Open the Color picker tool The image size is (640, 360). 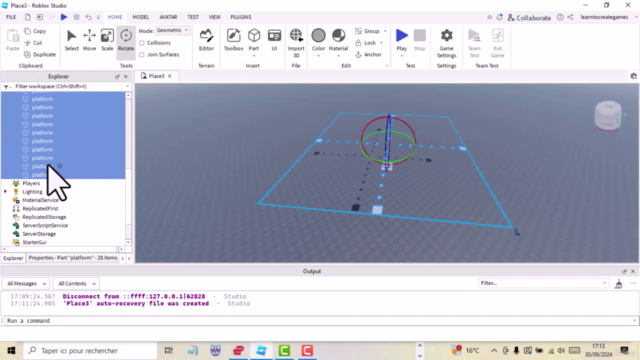tap(318, 40)
